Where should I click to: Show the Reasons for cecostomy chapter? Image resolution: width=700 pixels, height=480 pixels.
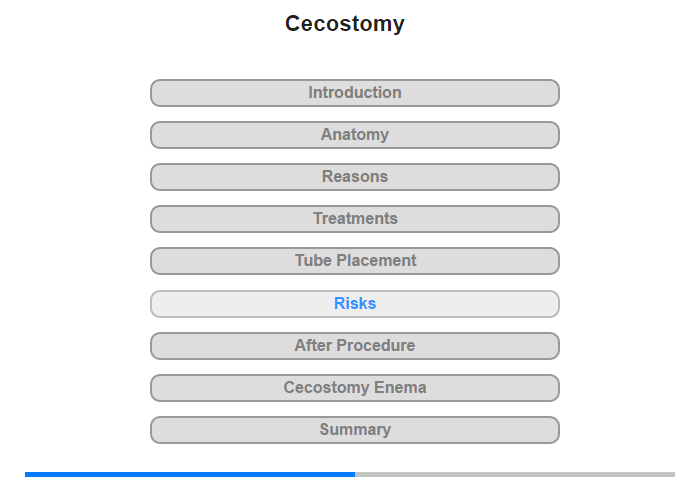click(354, 177)
